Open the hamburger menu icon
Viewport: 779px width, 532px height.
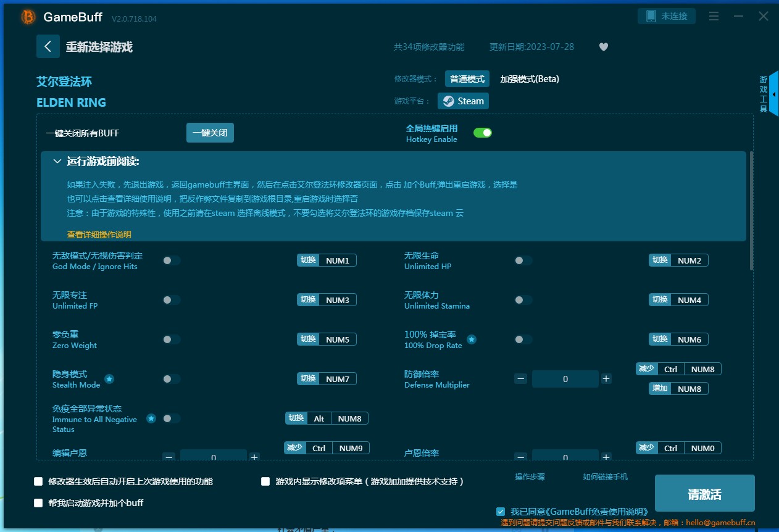pos(714,17)
